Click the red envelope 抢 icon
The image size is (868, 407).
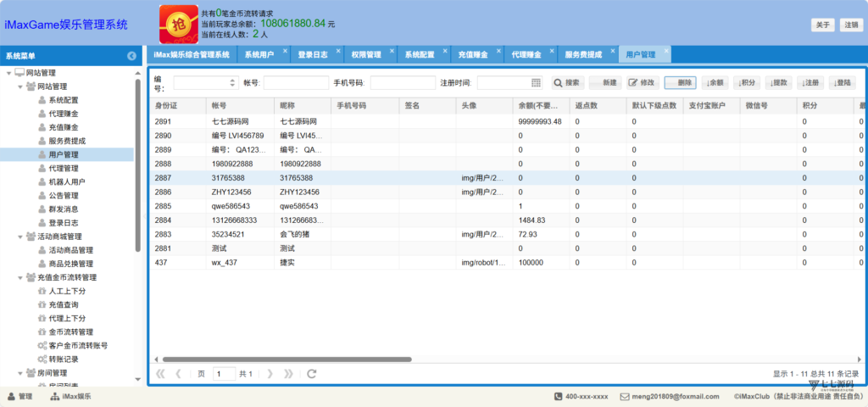178,25
